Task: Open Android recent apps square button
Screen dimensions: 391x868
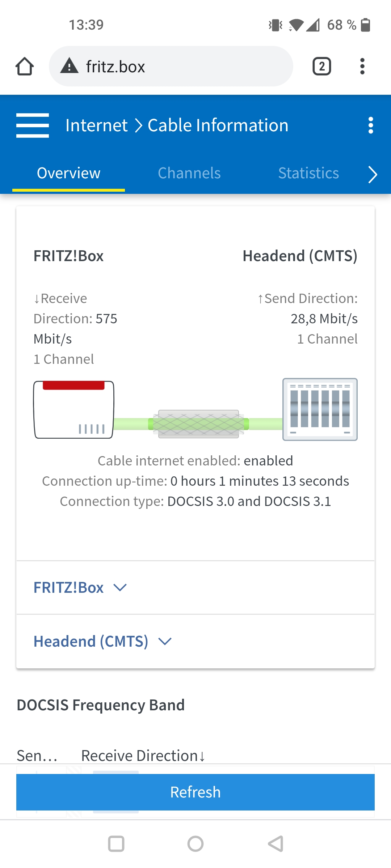Action: (x=116, y=844)
